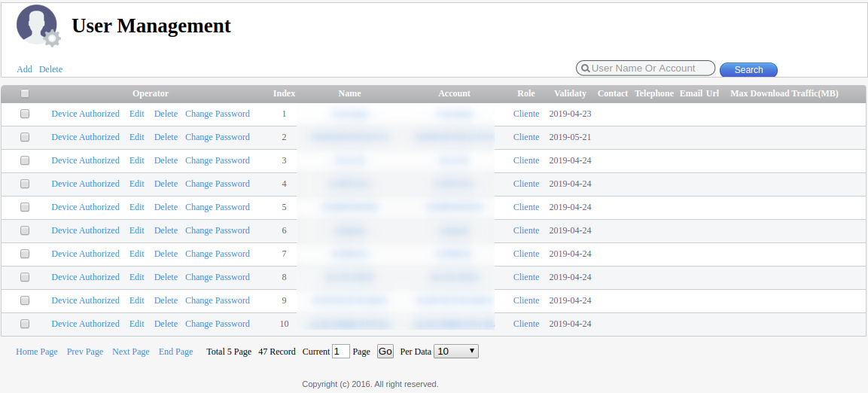The width and height of the screenshot is (868, 393).
Task: Open Device Authorized for row 3
Action: point(85,161)
